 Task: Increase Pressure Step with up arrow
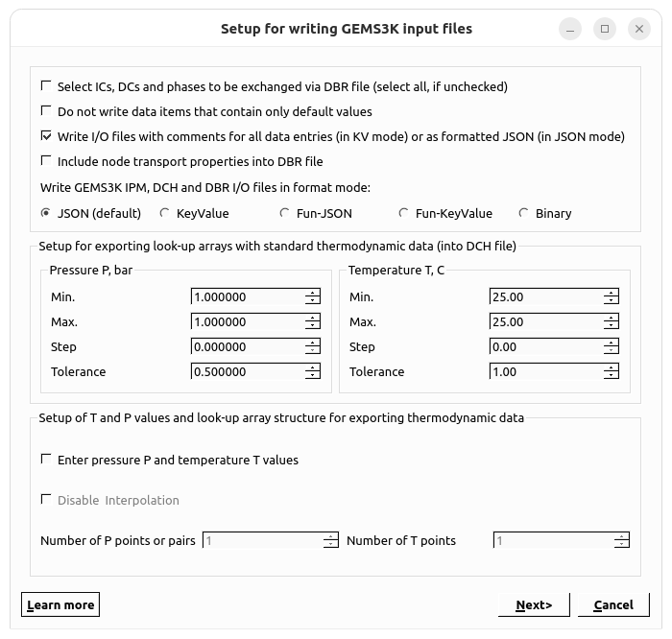pyautogui.click(x=312, y=343)
